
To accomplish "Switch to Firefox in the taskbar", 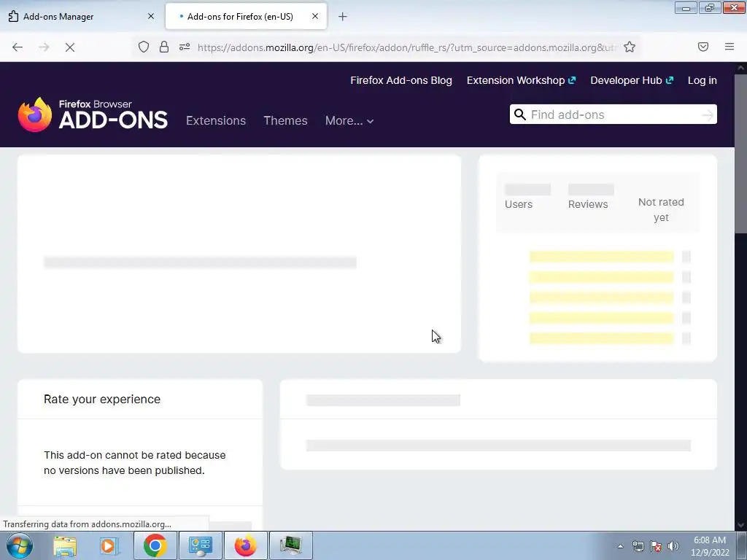I will click(245, 545).
